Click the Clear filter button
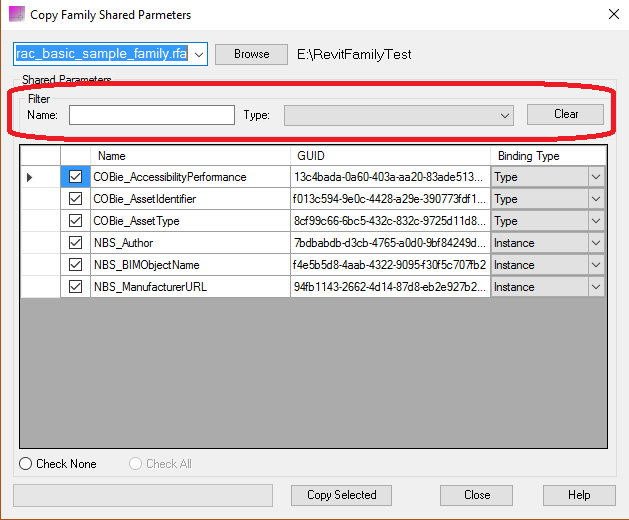629x520 pixels. pos(565,114)
